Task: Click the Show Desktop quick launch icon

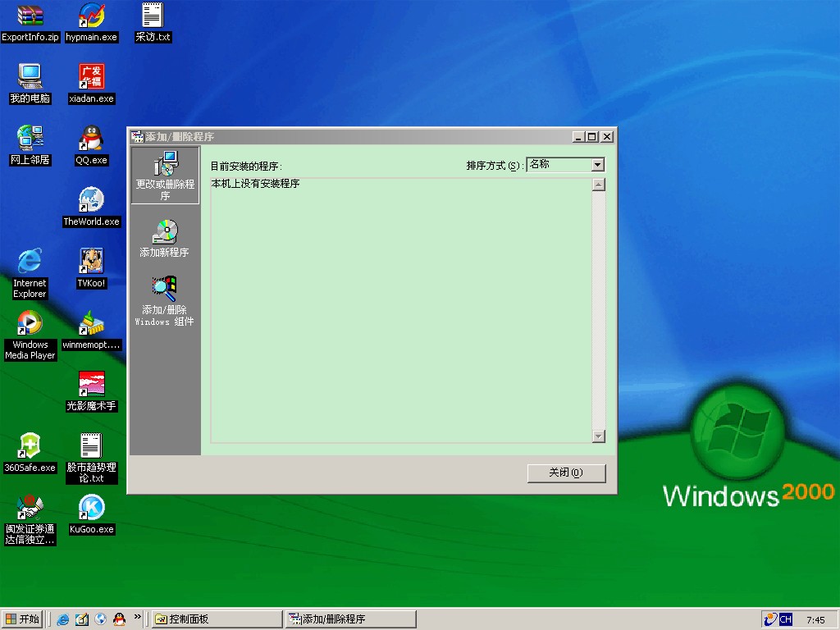Action: pyautogui.click(x=81, y=619)
